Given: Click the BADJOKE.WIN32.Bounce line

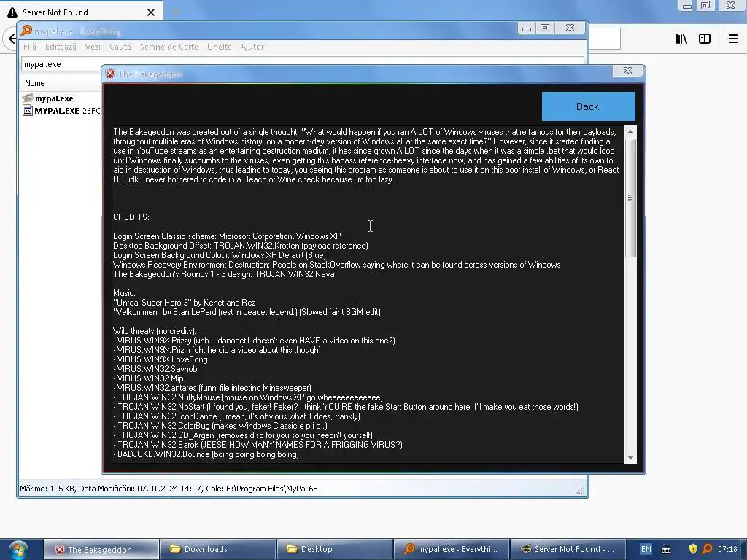Looking at the screenshot, I should tap(206, 454).
